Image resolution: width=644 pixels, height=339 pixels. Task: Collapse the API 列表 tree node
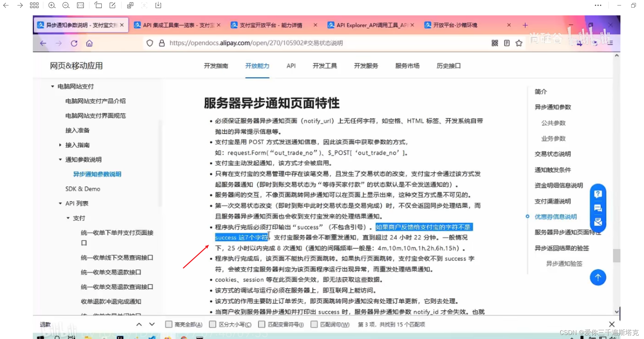pos(60,203)
